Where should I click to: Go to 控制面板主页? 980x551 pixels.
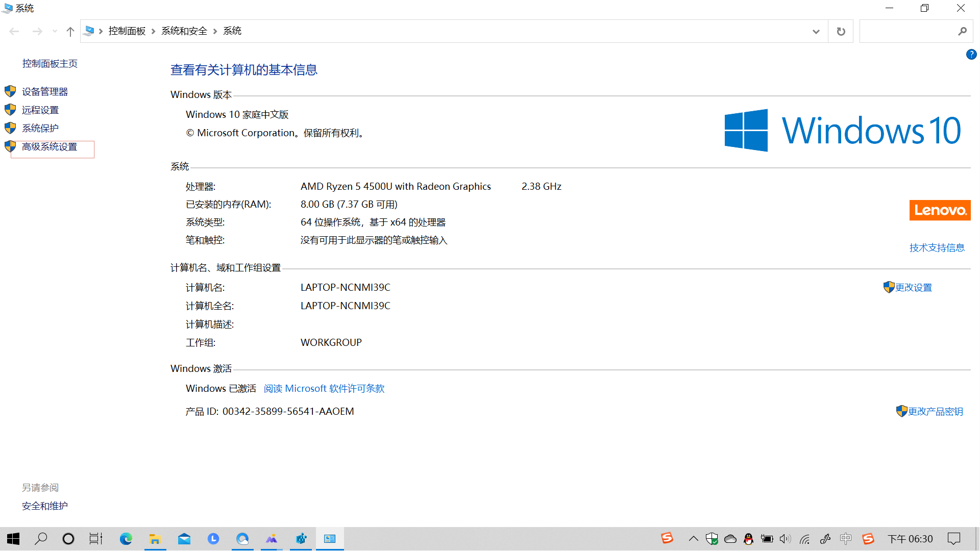tap(50, 64)
